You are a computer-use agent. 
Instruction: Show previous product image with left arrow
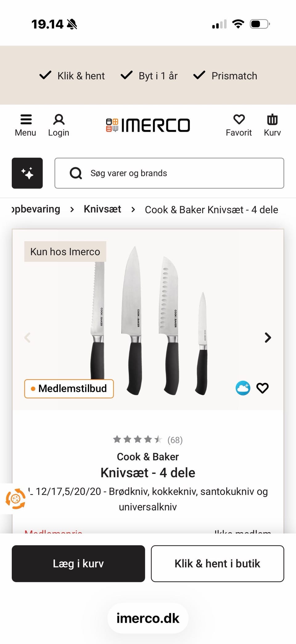(27, 338)
